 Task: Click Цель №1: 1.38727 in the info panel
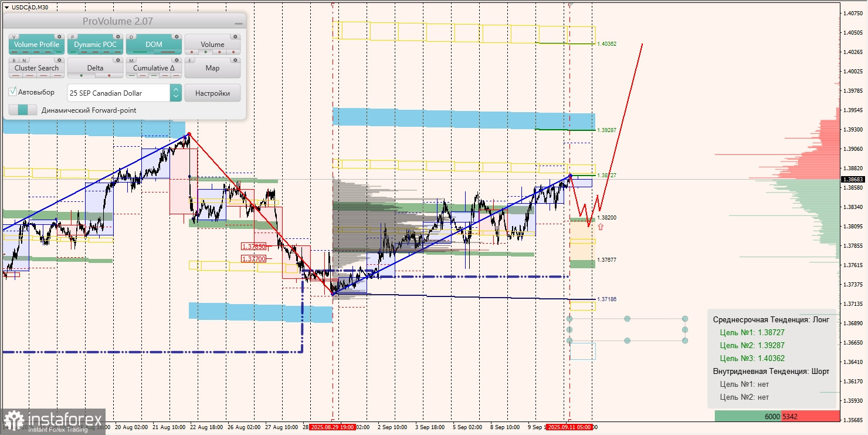click(752, 332)
